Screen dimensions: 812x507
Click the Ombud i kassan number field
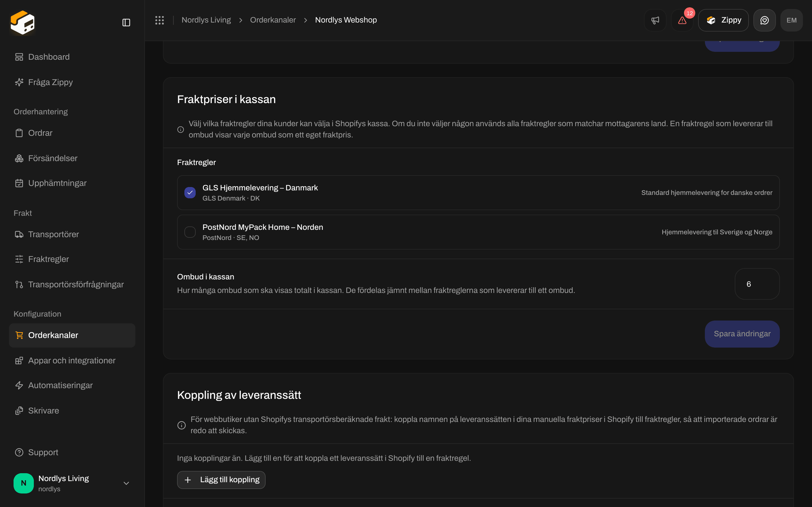coord(757,284)
